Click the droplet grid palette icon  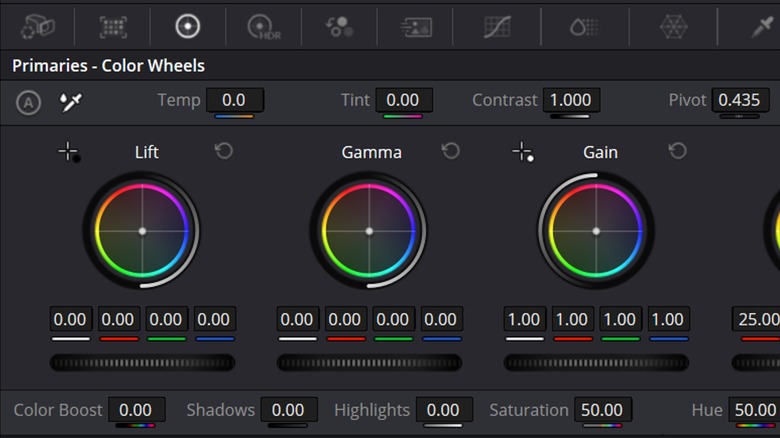point(583,27)
